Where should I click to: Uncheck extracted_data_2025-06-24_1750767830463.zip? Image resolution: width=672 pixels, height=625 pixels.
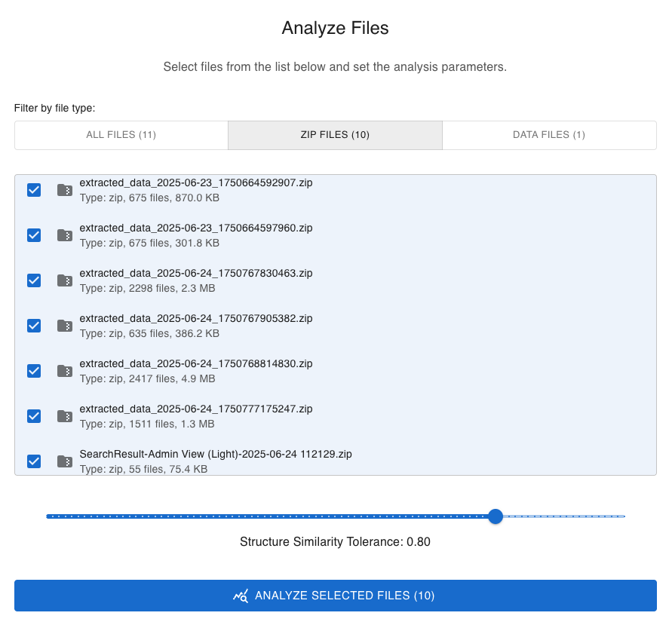(x=33, y=280)
